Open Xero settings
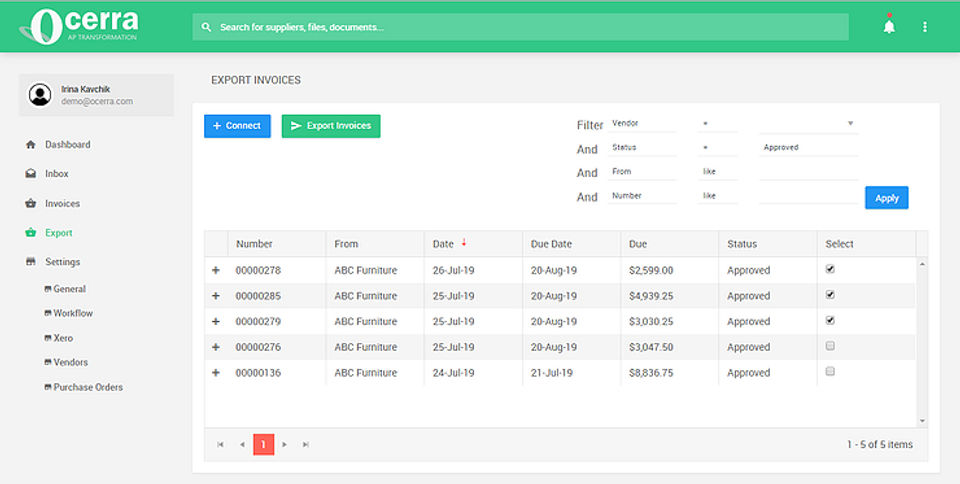The height and width of the screenshot is (484, 960). (63, 338)
